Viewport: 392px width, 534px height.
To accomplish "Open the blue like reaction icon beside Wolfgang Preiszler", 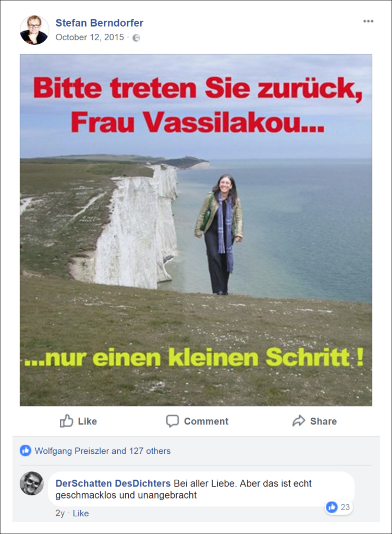I will point(26,451).
